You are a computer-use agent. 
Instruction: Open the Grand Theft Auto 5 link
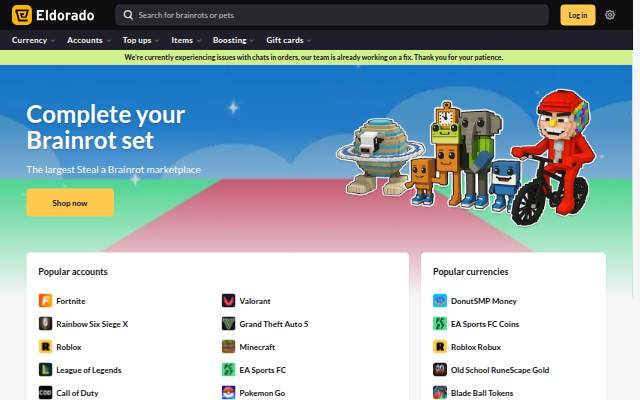[x=273, y=324]
